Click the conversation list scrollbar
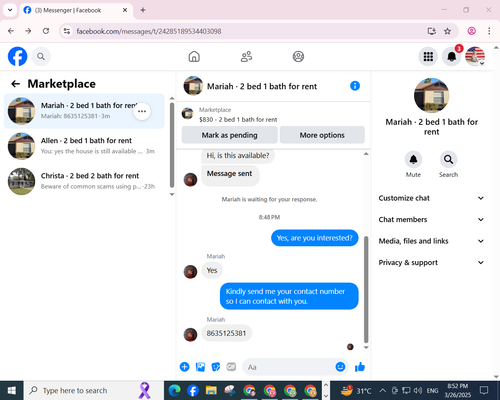 tap(172, 145)
